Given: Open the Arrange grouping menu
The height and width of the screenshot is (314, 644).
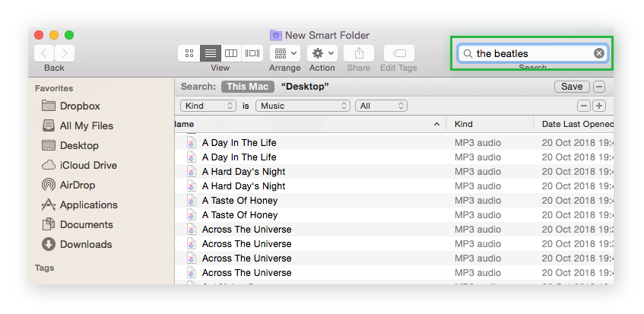Looking at the screenshot, I should (285, 53).
